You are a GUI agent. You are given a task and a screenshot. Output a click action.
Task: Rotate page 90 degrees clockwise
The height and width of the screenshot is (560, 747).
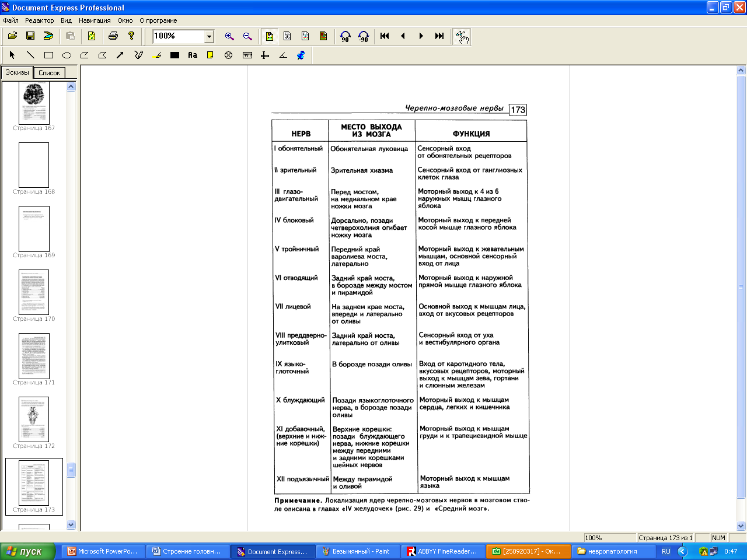click(345, 36)
